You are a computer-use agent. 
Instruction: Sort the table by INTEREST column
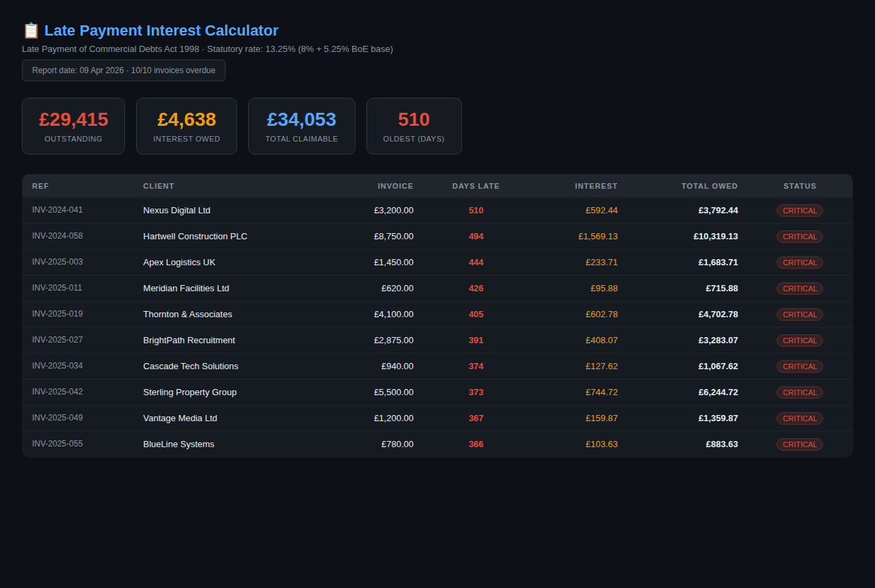596,186
